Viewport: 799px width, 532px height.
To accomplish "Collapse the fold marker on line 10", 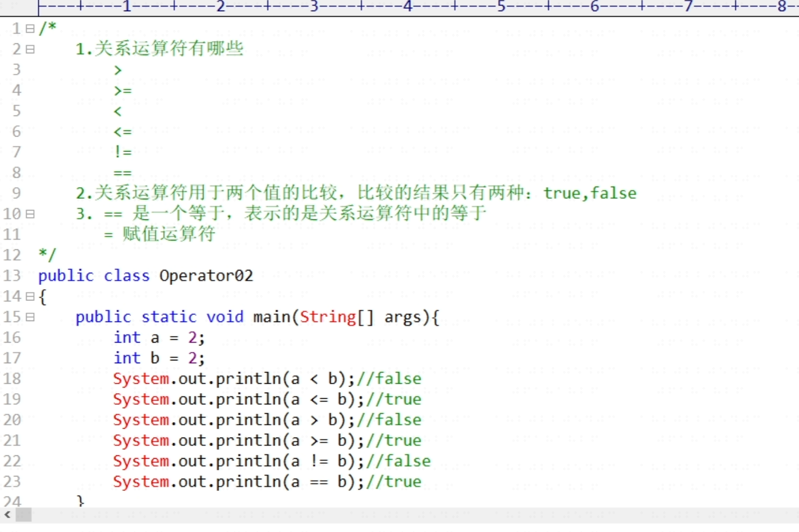I will point(30,214).
